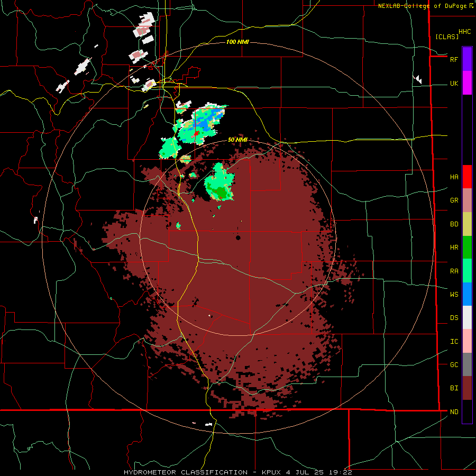Click the BD legend label

454,224
